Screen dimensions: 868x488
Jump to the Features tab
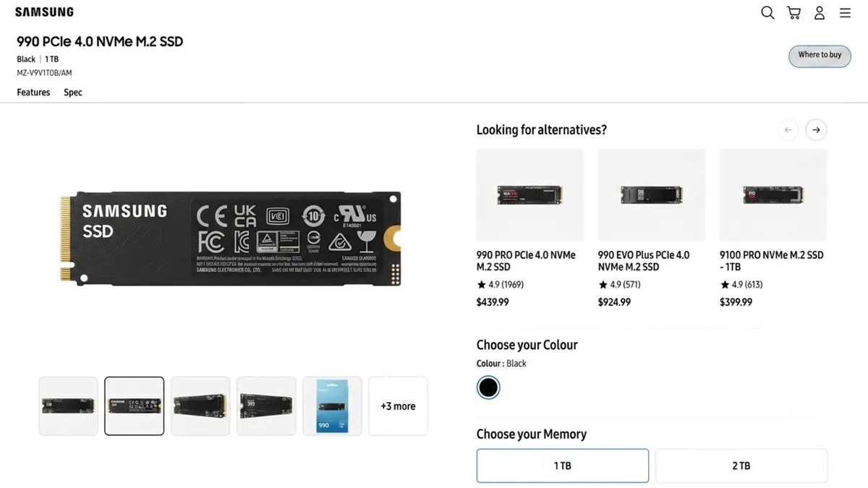coord(33,93)
